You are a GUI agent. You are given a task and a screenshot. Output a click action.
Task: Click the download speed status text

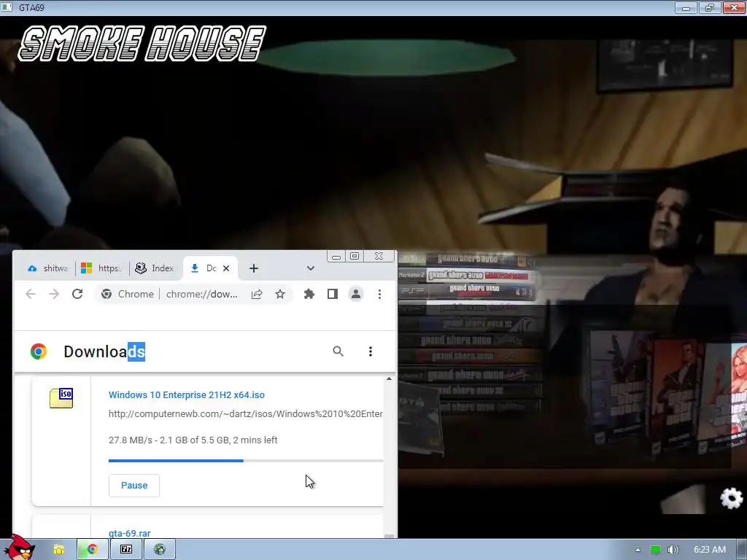193,440
